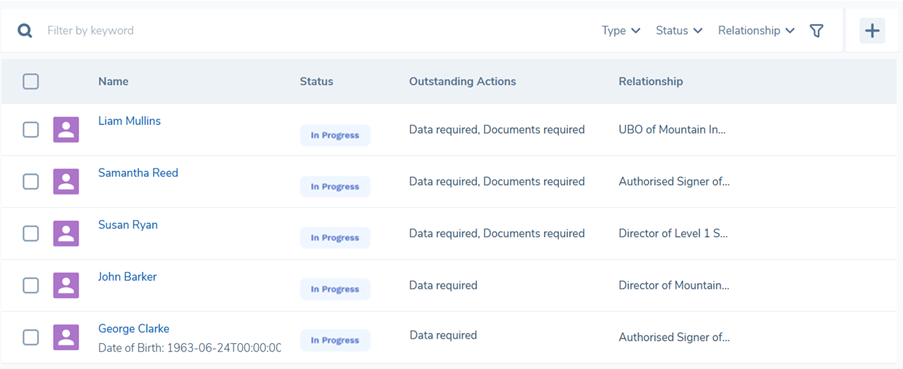The width and height of the screenshot is (903, 369).
Task: Open the Type filter dropdown
Action: (621, 31)
